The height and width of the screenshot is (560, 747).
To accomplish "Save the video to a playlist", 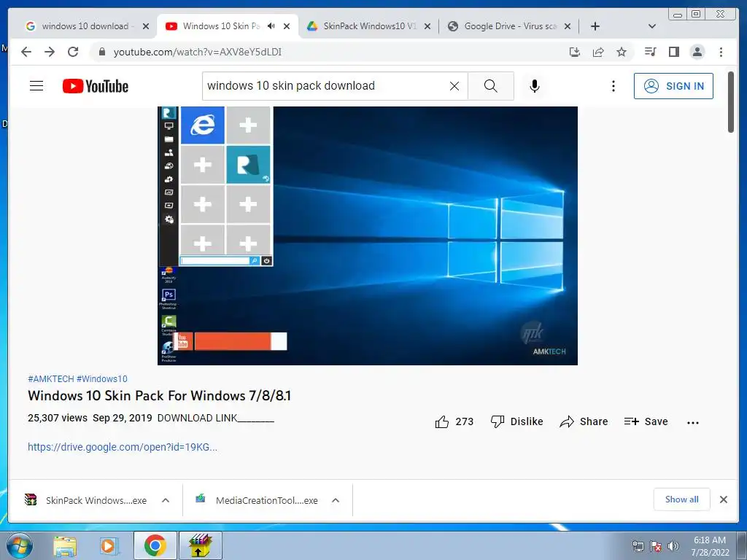I will coord(646,421).
